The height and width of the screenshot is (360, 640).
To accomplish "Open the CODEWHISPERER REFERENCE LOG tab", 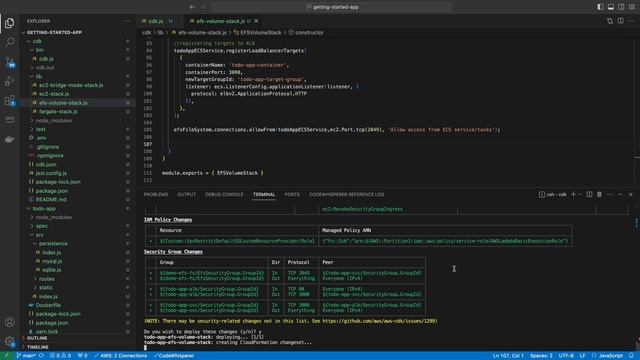I will pos(347,195).
